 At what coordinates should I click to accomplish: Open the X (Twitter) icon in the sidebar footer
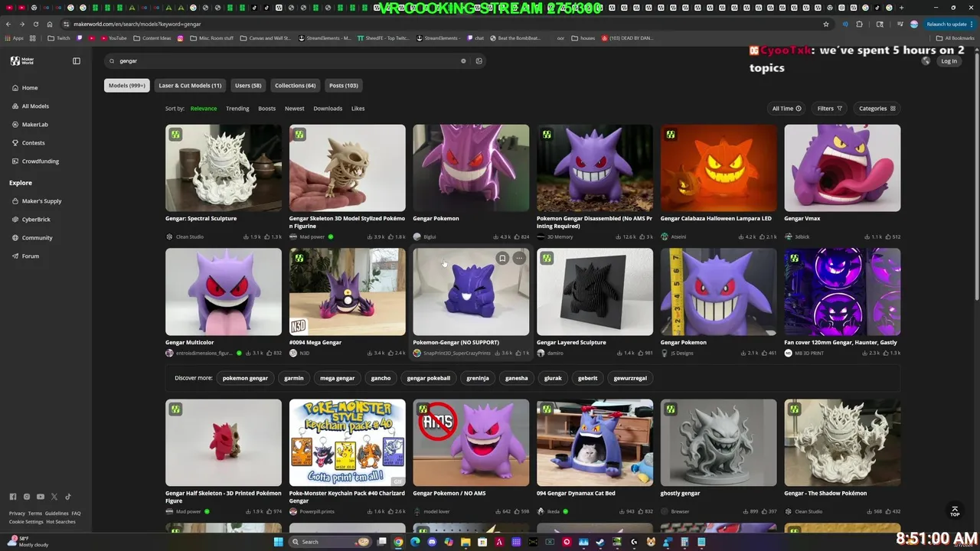click(54, 497)
